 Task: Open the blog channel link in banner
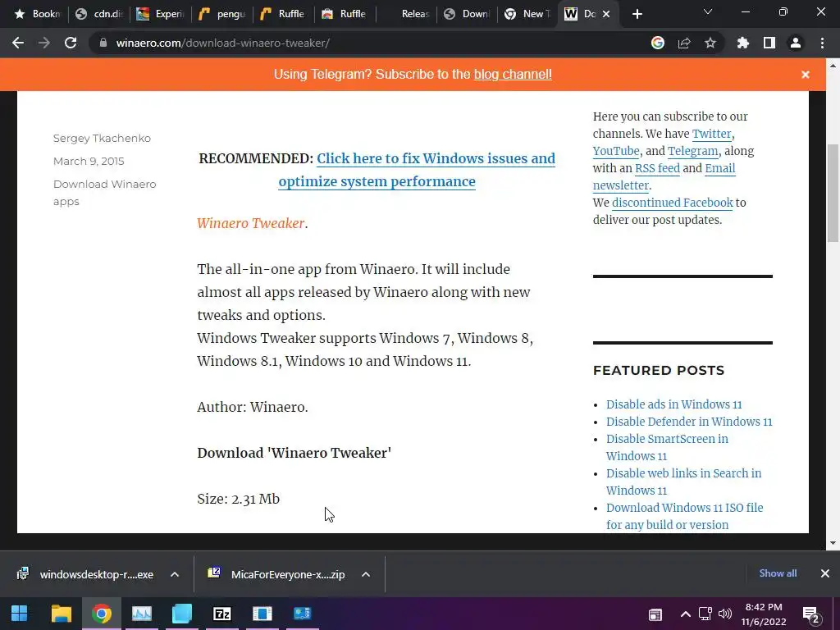click(x=513, y=75)
